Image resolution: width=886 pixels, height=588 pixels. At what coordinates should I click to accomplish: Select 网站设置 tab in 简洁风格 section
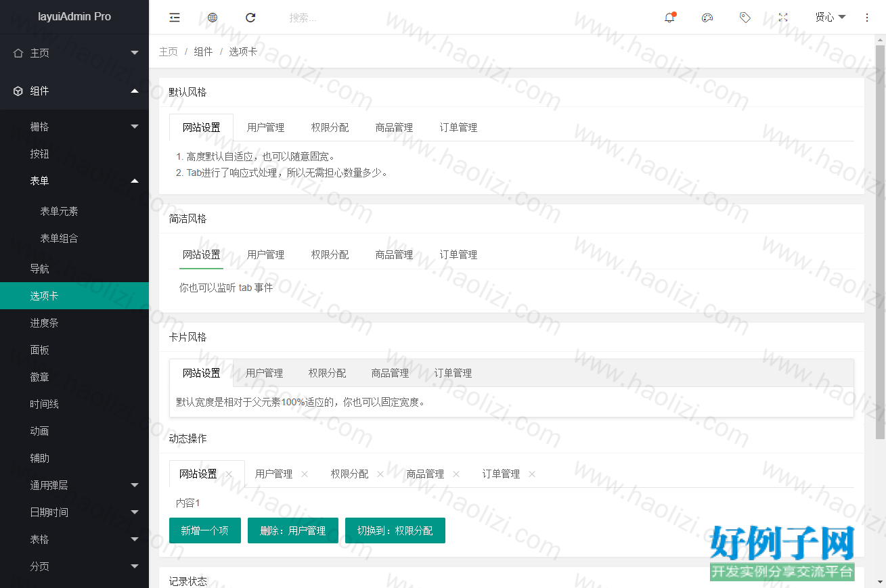(201, 254)
